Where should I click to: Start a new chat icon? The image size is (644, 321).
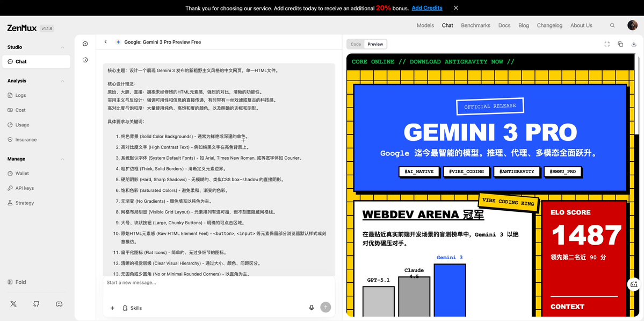coord(85,44)
